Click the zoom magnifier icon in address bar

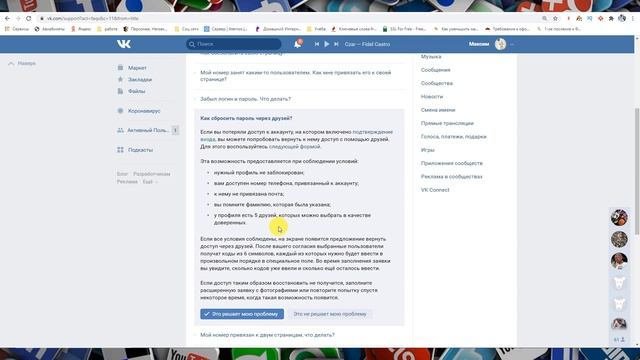click(x=544, y=18)
